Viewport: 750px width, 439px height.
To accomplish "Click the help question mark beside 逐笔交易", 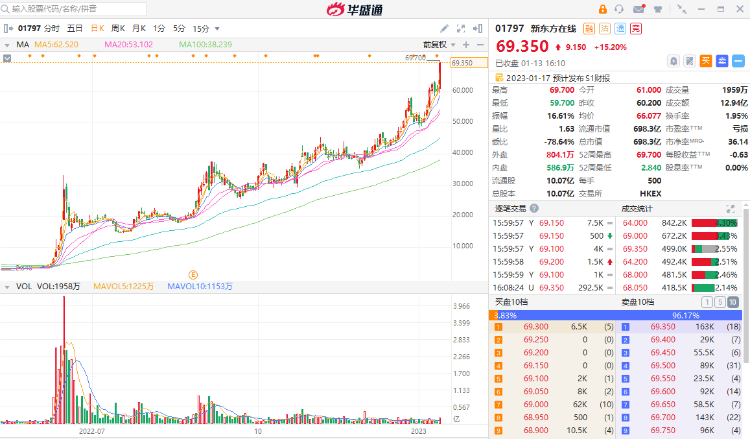I will 534,209.
